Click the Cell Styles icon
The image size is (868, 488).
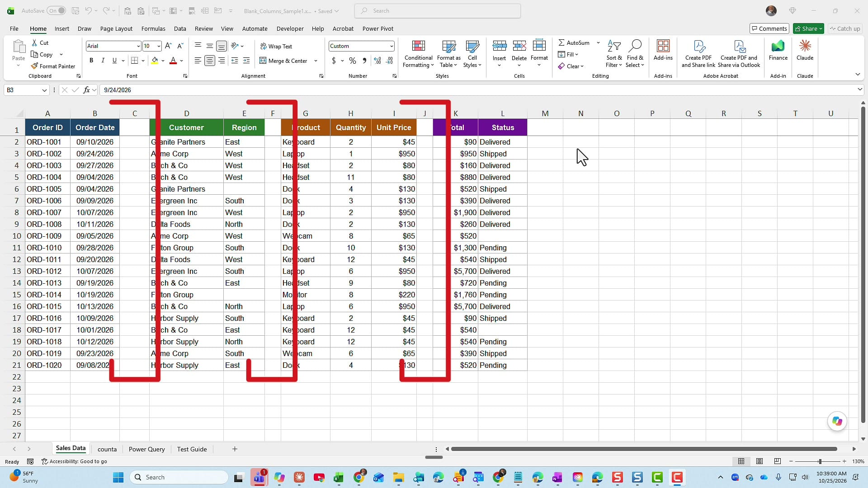pyautogui.click(x=472, y=46)
